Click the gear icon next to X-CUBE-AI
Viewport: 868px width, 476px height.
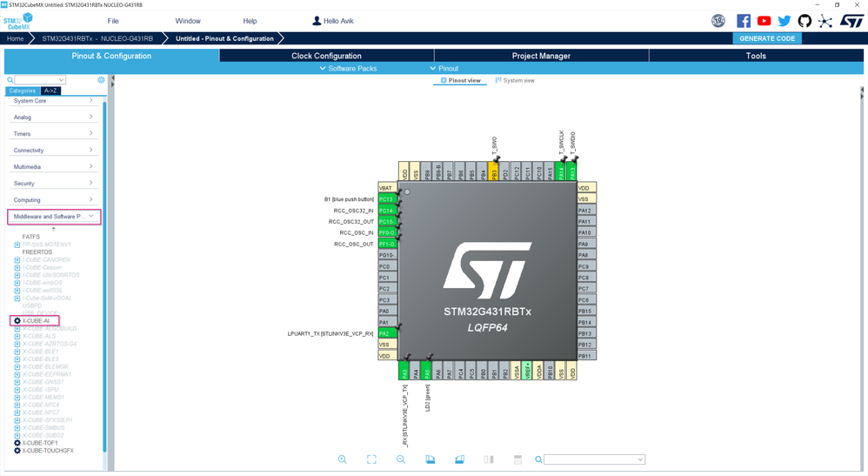click(x=17, y=321)
